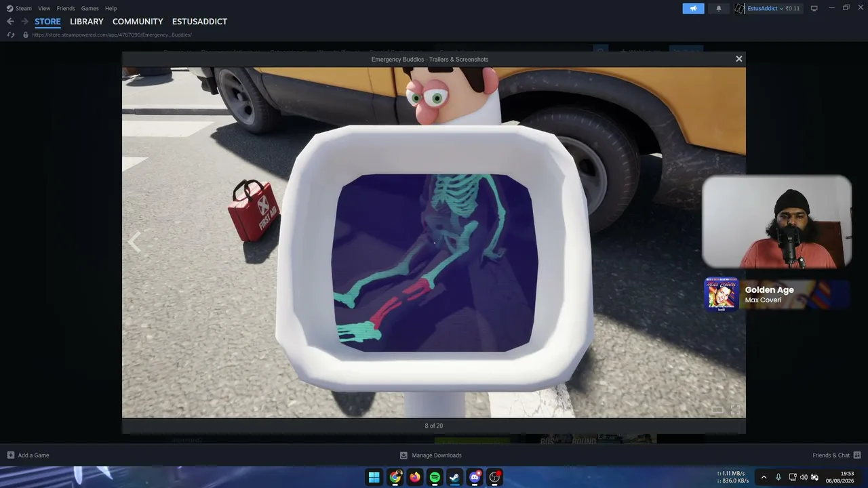868x488 pixels.
Task: Open the Windows Start menu
Action: point(374,477)
